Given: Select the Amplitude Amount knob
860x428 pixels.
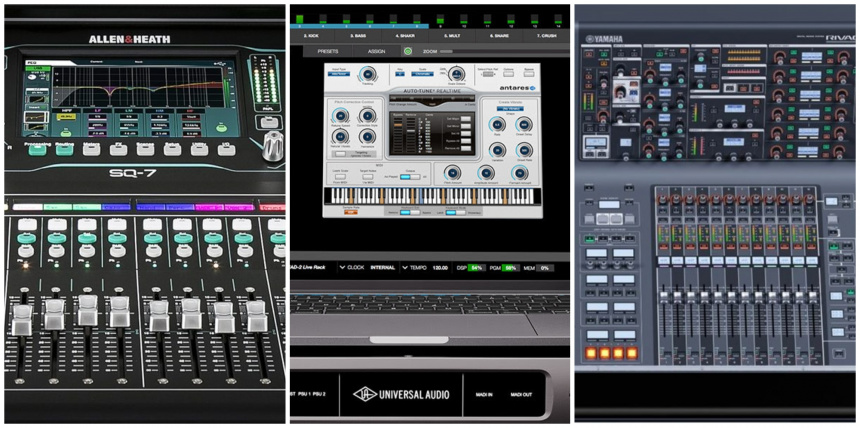Looking at the screenshot, I should pos(486,172).
